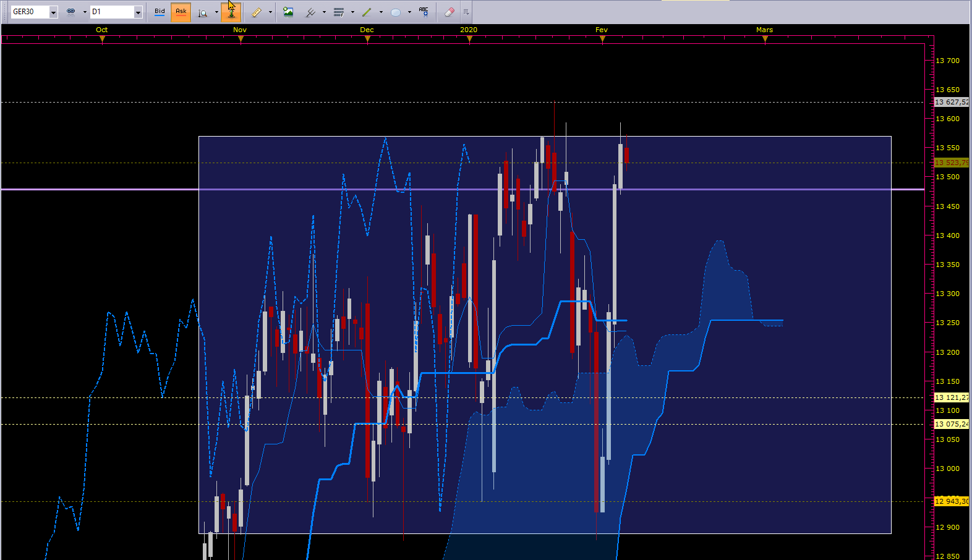
Task: Click the Nov timeline marker triangle
Action: (x=241, y=39)
